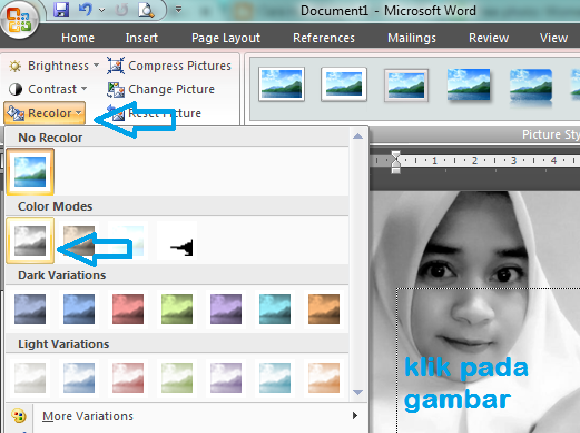This screenshot has width=580, height=433.
Task: Expand the Brightness dropdown arrow
Action: click(96, 65)
